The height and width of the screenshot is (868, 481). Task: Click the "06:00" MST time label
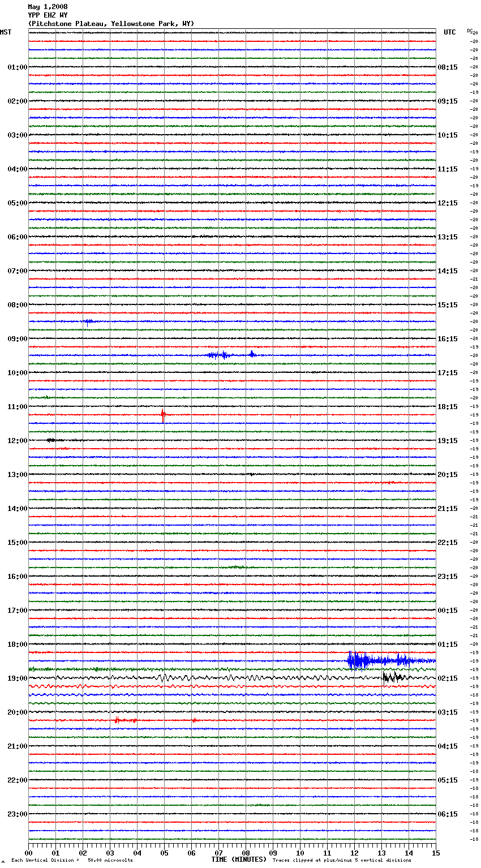(18, 237)
